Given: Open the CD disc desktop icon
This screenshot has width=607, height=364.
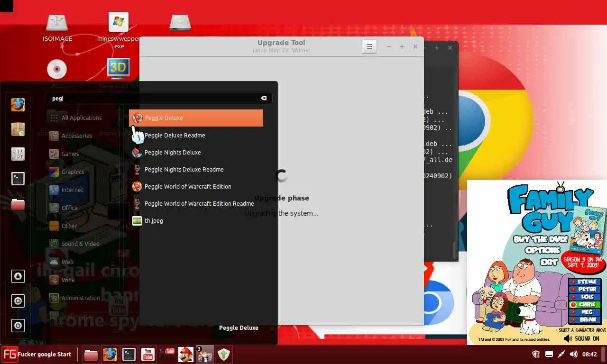Looking at the screenshot, I should [x=57, y=70].
